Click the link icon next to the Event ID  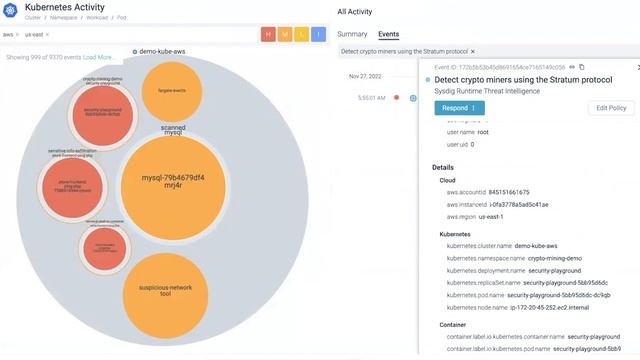tap(572, 67)
